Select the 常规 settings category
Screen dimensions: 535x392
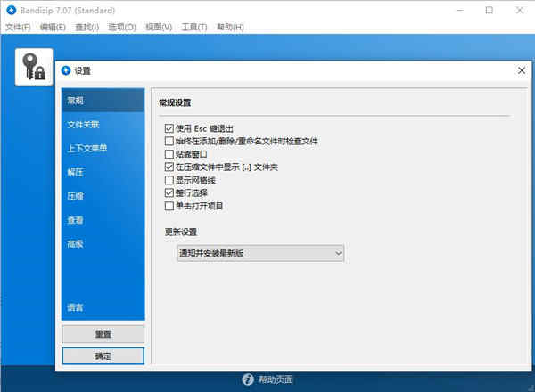tap(103, 100)
